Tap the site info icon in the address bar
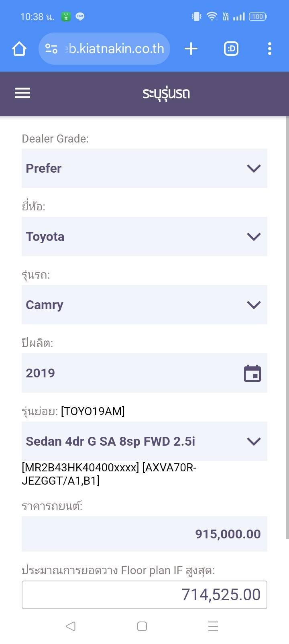289x644 pixels. click(x=51, y=49)
